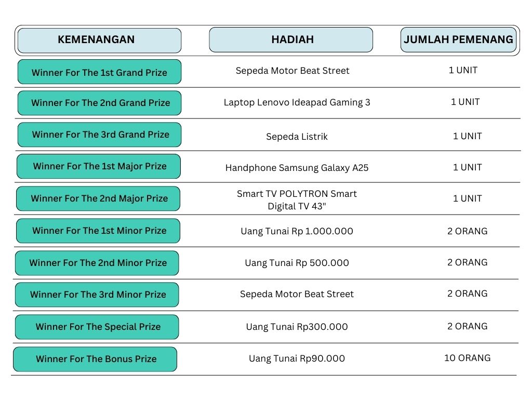Image resolution: width=532 pixels, height=399 pixels.
Task: Choose Winner For The Special Prize label
Action: click(97, 327)
